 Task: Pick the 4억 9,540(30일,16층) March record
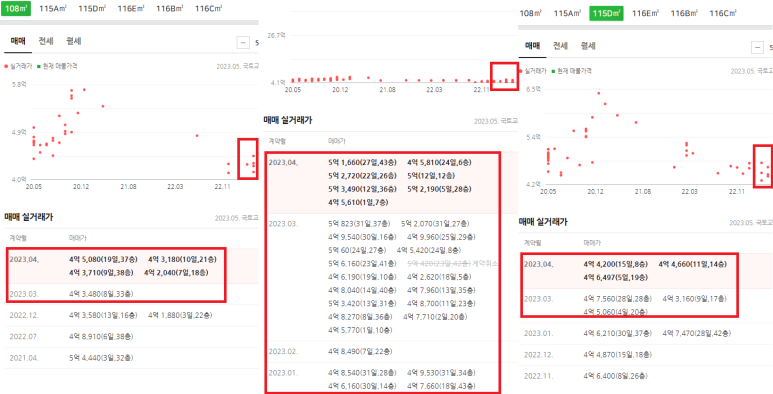click(x=363, y=237)
